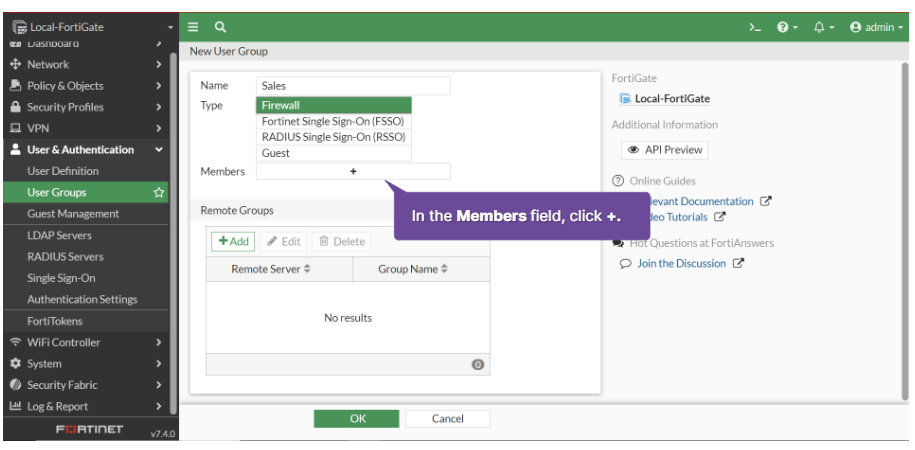Image resolution: width=915 pixels, height=450 pixels.
Task: Open the help question mark menu
Action: 787,27
